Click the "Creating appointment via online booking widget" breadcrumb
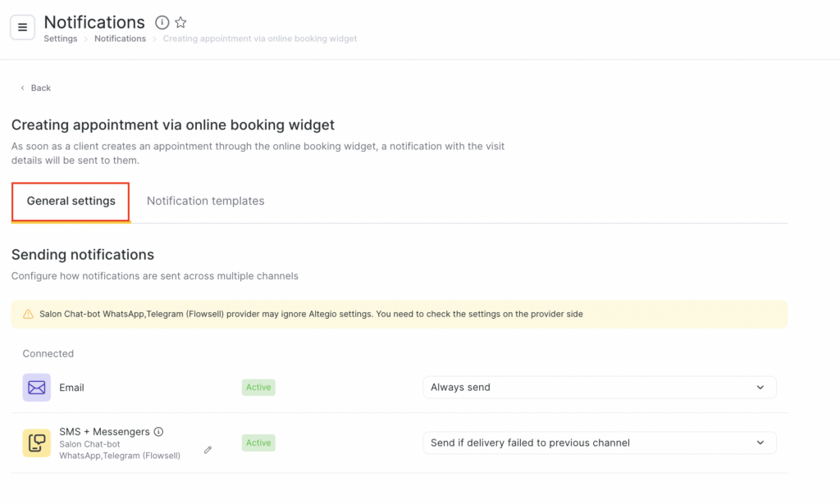The image size is (840, 504). (x=260, y=39)
